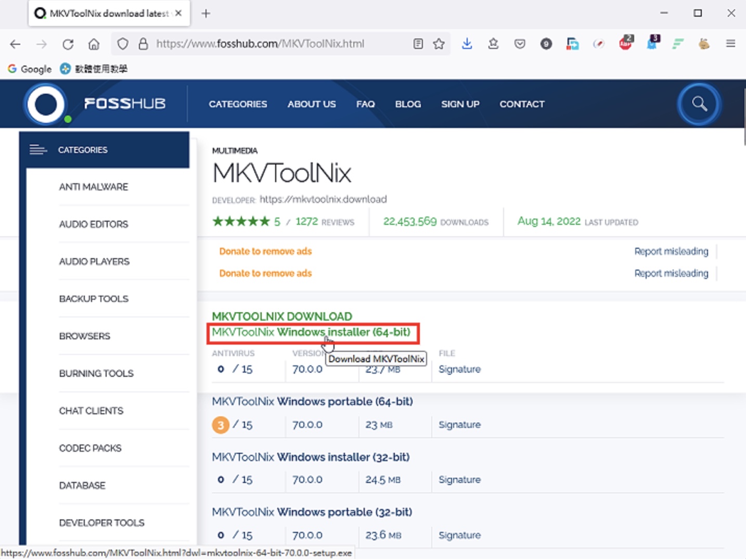The height and width of the screenshot is (560, 746).
Task: Open the FAQ page
Action: [365, 104]
